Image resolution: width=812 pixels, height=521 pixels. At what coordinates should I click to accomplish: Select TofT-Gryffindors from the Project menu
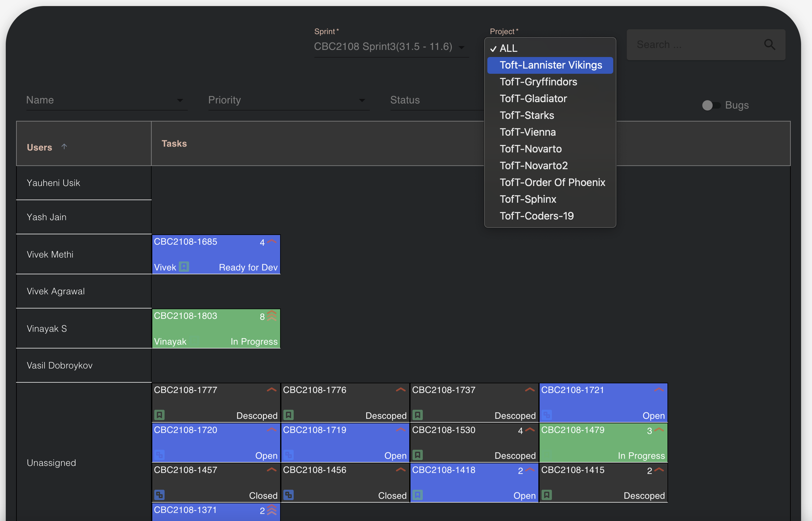(x=538, y=82)
